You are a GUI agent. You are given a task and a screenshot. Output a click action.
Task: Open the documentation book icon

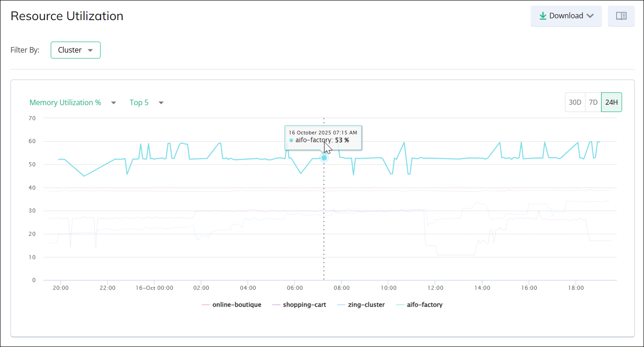(621, 16)
